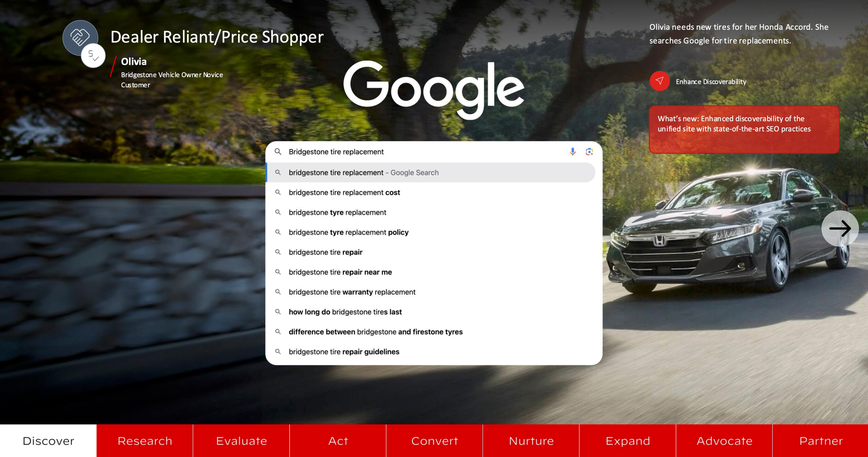
Task: Switch to the Evaluate tab
Action: coord(241,440)
